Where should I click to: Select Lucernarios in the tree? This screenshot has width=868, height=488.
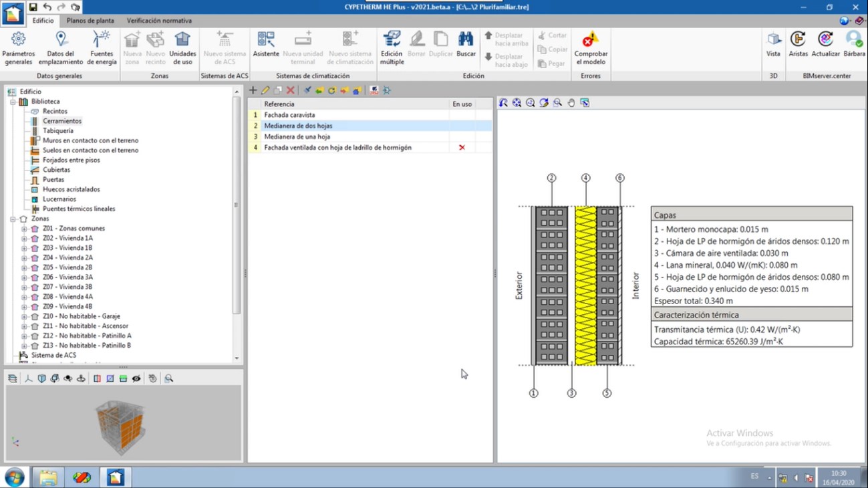coord(59,199)
